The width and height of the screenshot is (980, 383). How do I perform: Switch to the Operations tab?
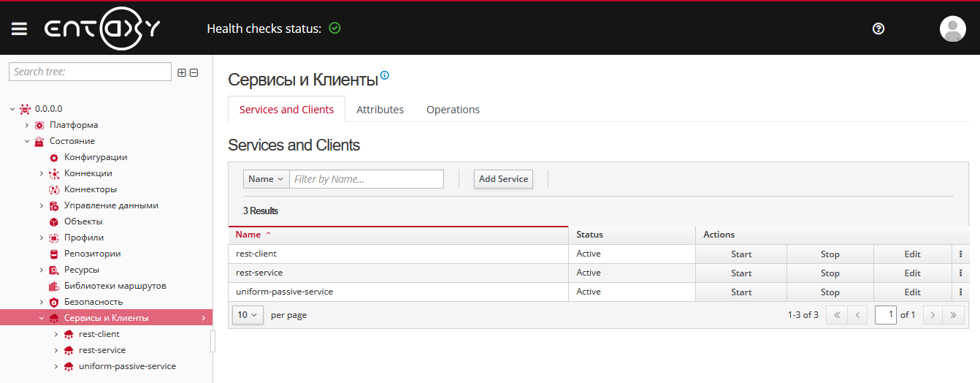(x=453, y=110)
